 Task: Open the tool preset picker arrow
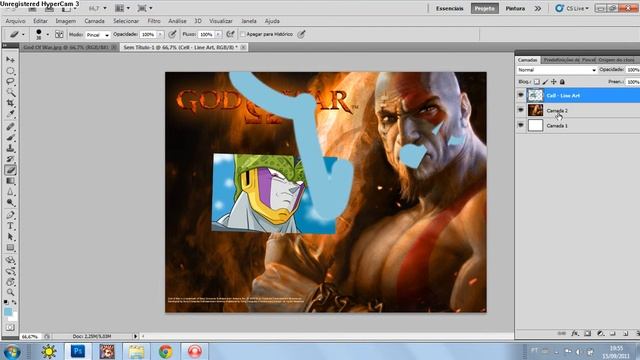[23, 35]
